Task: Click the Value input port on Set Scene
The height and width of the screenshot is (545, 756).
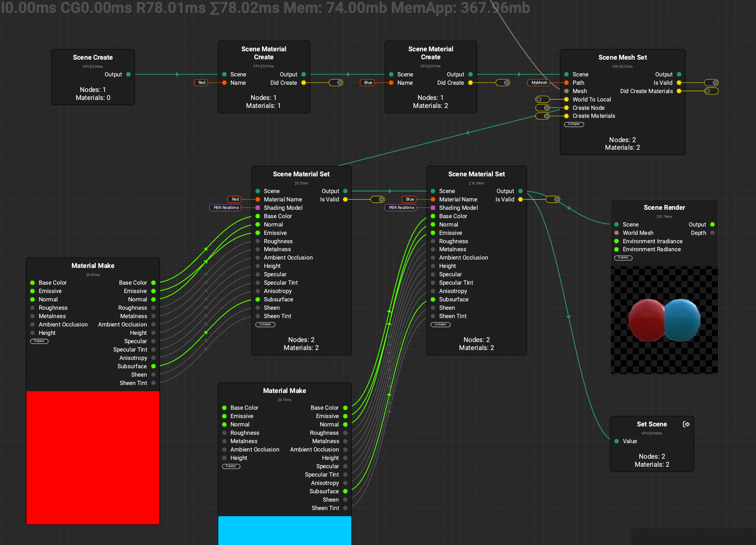Action: coord(616,441)
